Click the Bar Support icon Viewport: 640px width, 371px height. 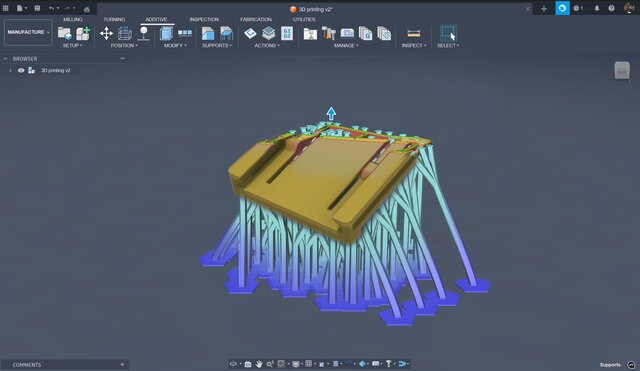(226, 33)
